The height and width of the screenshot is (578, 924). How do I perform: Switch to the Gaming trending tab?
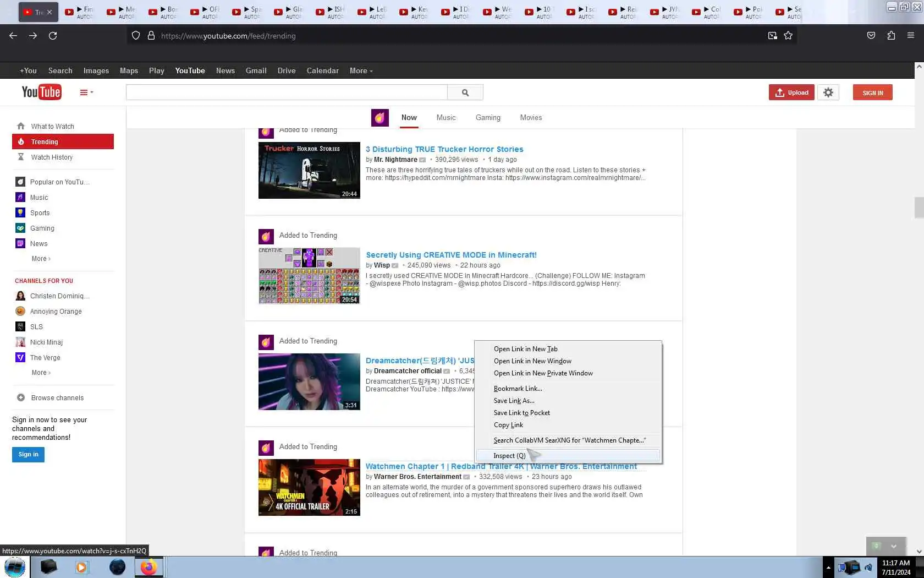(x=488, y=118)
